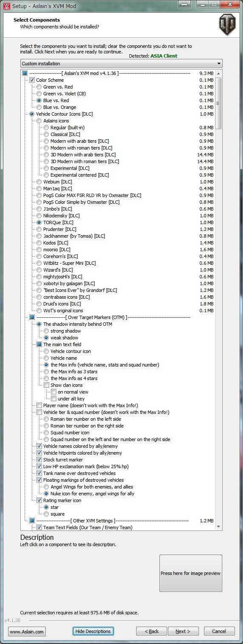Select the Max info as 4 stars
The height and width of the screenshot is (644, 243).
point(46,378)
